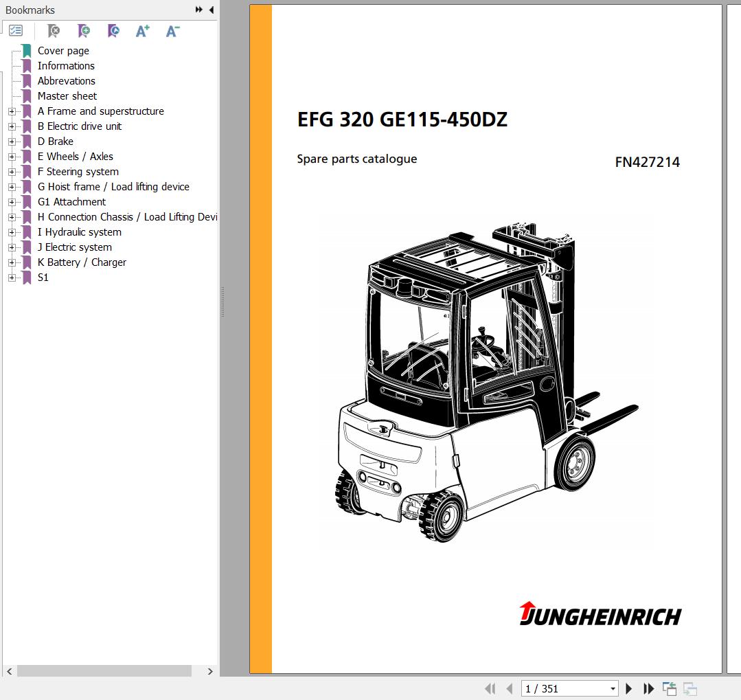Click the bookmarks scrollbar left arrow
The image size is (741, 700).
(10, 671)
